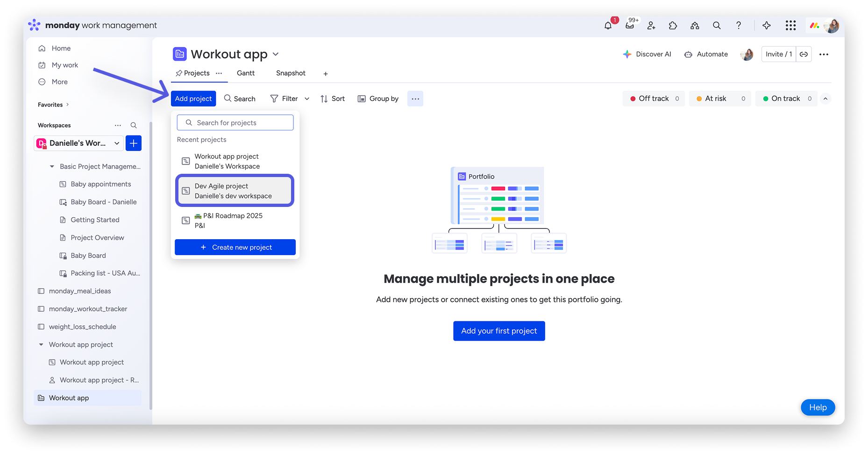This screenshot has width=868, height=455.
Task: Click the user profile avatar in top bar
Action: tap(831, 26)
